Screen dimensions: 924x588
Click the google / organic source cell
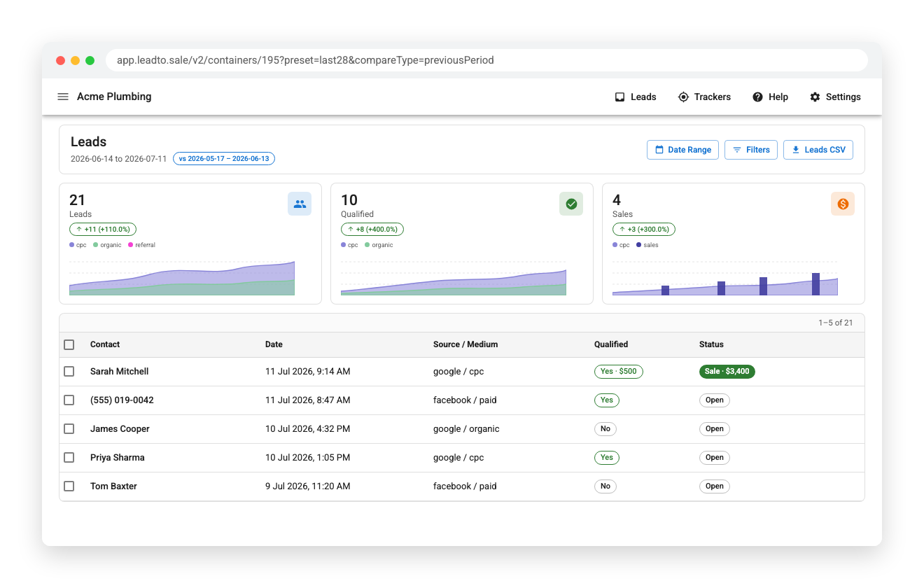466,429
